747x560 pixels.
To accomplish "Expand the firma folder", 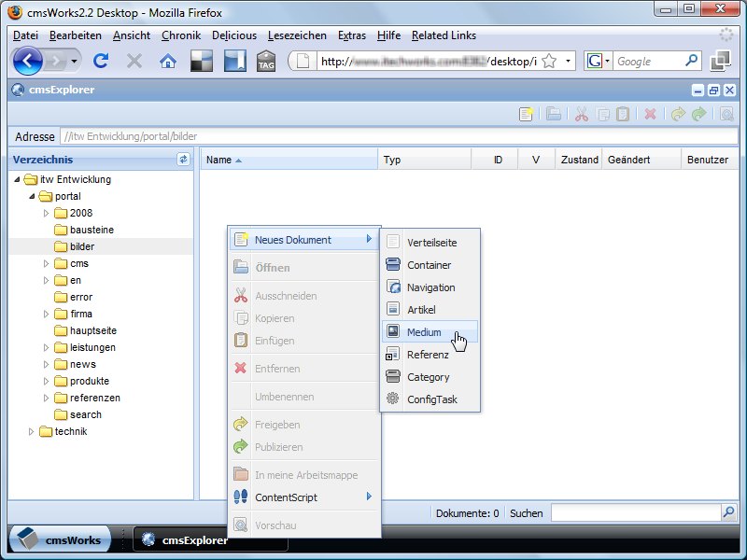I will [46, 314].
